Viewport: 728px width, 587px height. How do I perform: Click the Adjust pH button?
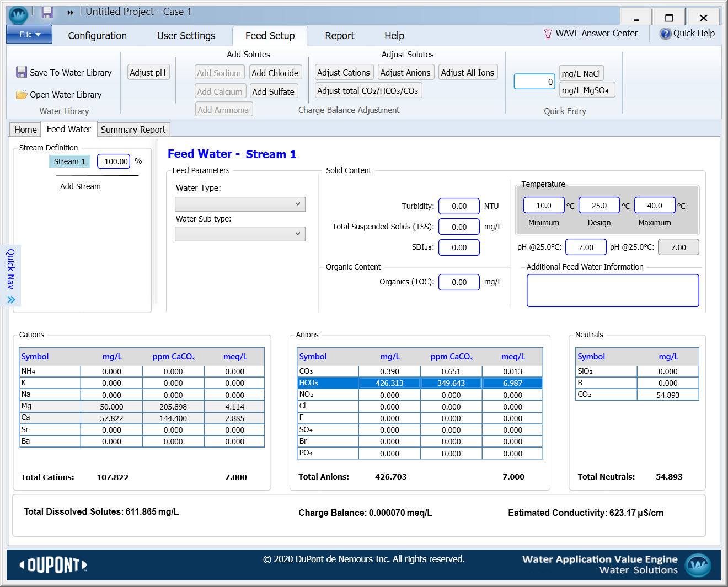148,72
